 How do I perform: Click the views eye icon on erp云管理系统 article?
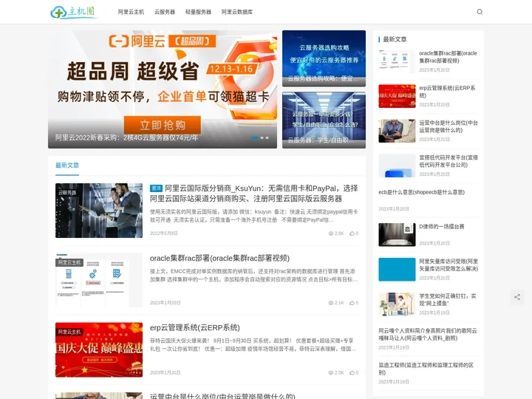tap(331, 372)
